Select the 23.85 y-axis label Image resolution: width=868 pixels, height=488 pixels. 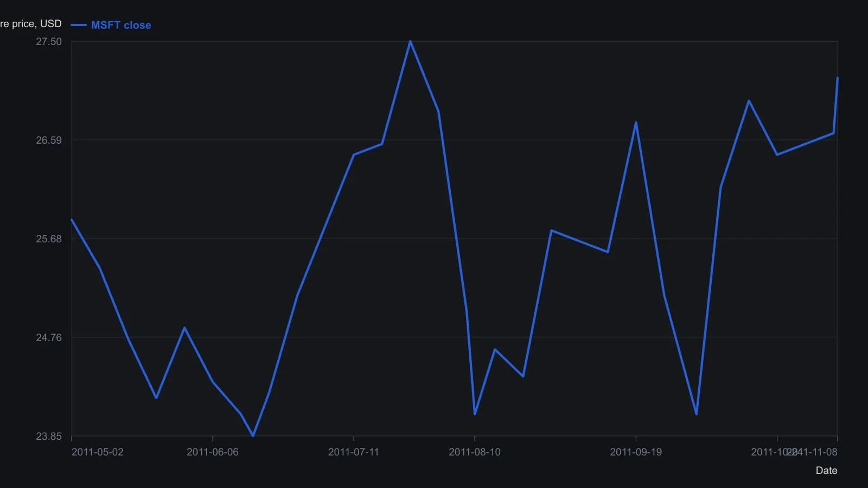[49, 436]
